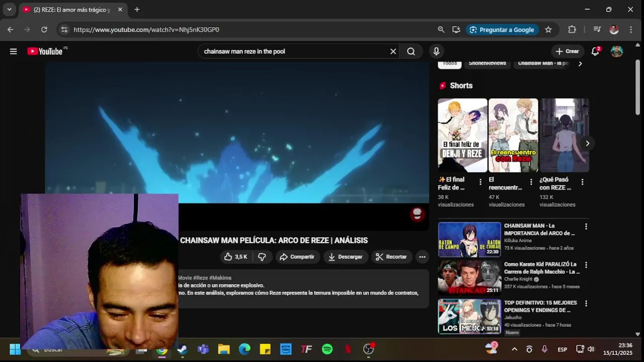
Task: Open the Chrome profile avatar
Action: (614, 30)
